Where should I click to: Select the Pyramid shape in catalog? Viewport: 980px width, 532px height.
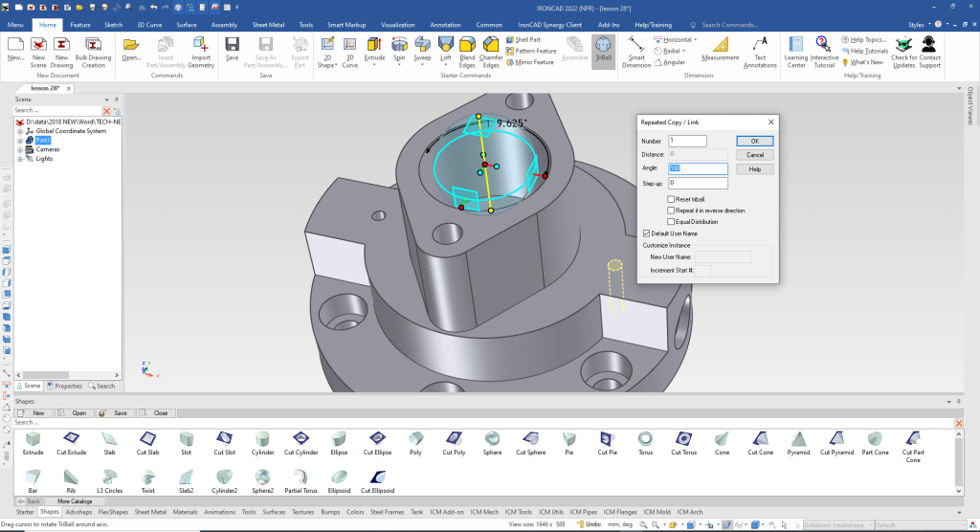point(798,441)
